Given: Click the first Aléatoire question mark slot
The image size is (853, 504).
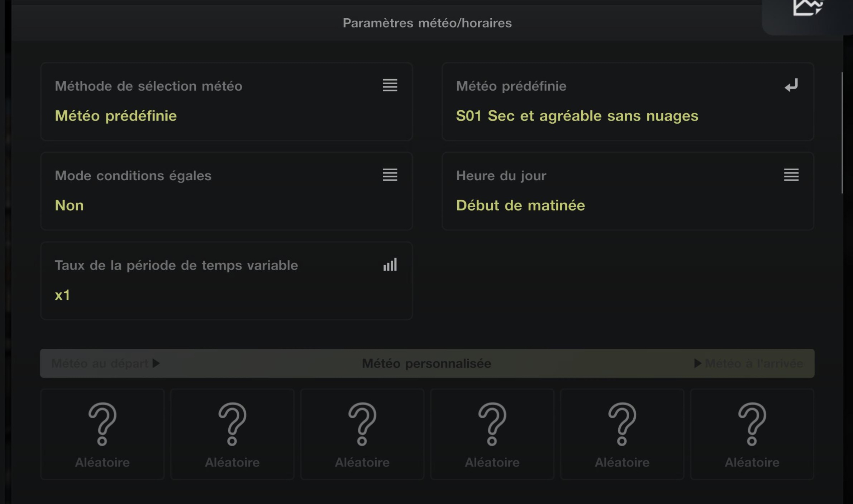Looking at the screenshot, I should pyautogui.click(x=102, y=434).
